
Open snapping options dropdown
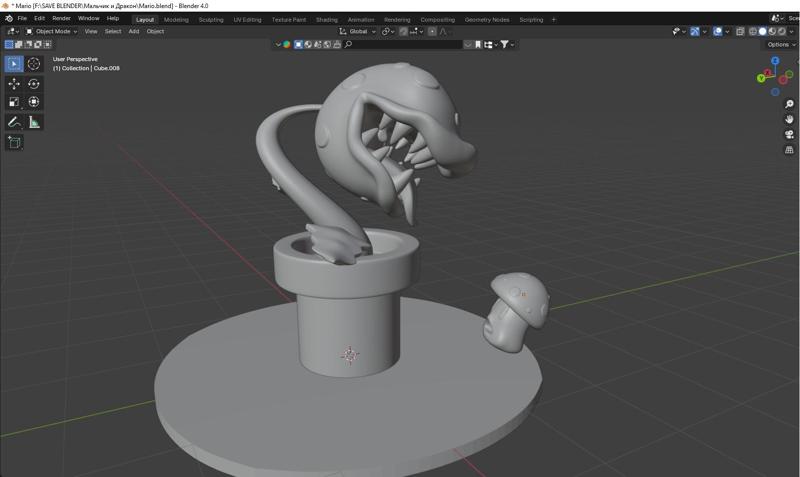[416, 32]
